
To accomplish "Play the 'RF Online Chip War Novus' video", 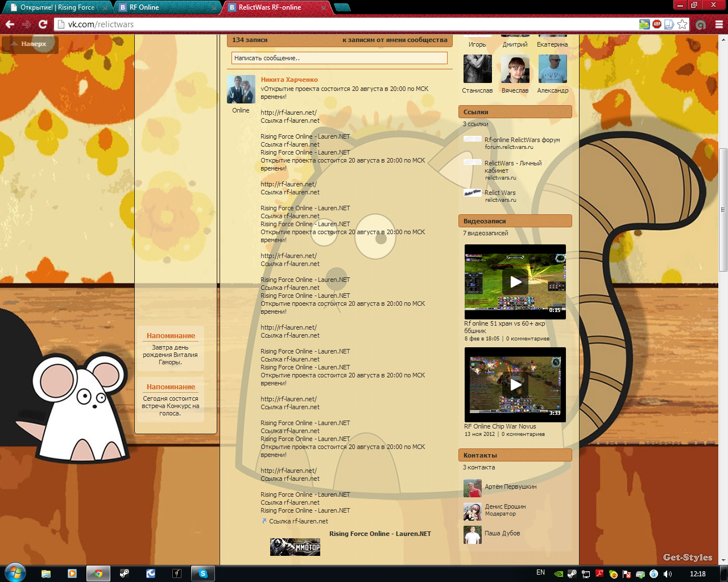I will pos(515,385).
